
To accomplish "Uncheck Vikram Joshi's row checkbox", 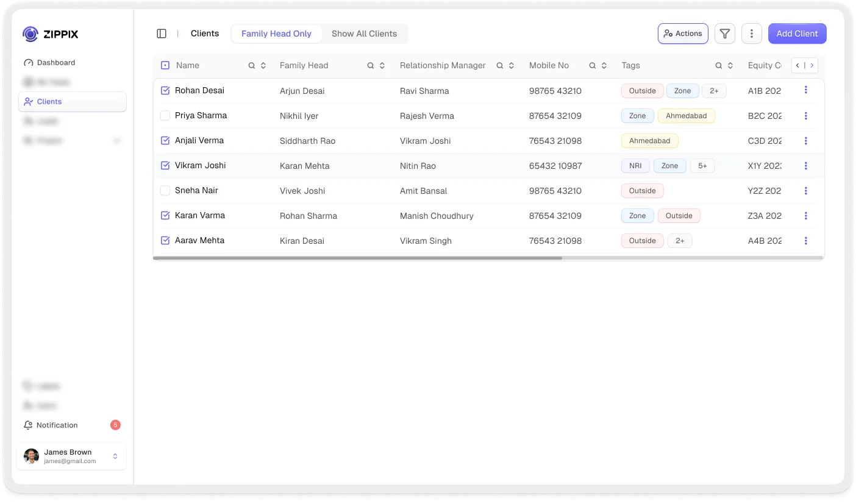I will tap(165, 165).
